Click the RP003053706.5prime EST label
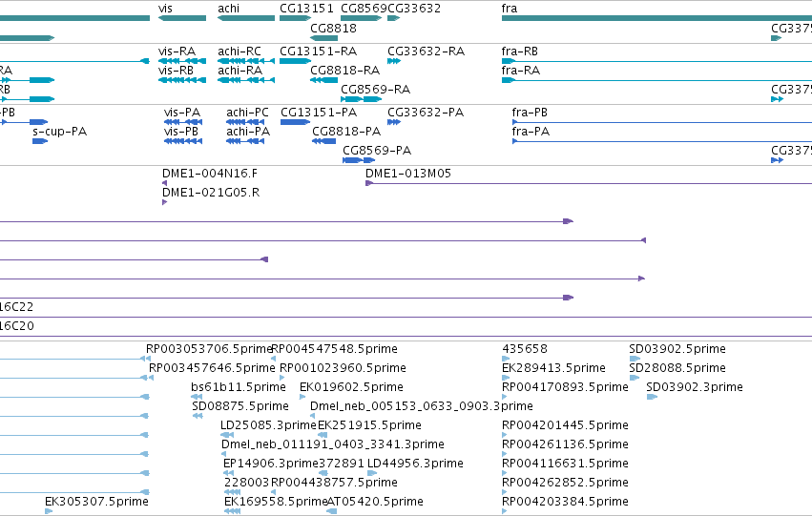This screenshot has width=812, height=516. coord(209,349)
